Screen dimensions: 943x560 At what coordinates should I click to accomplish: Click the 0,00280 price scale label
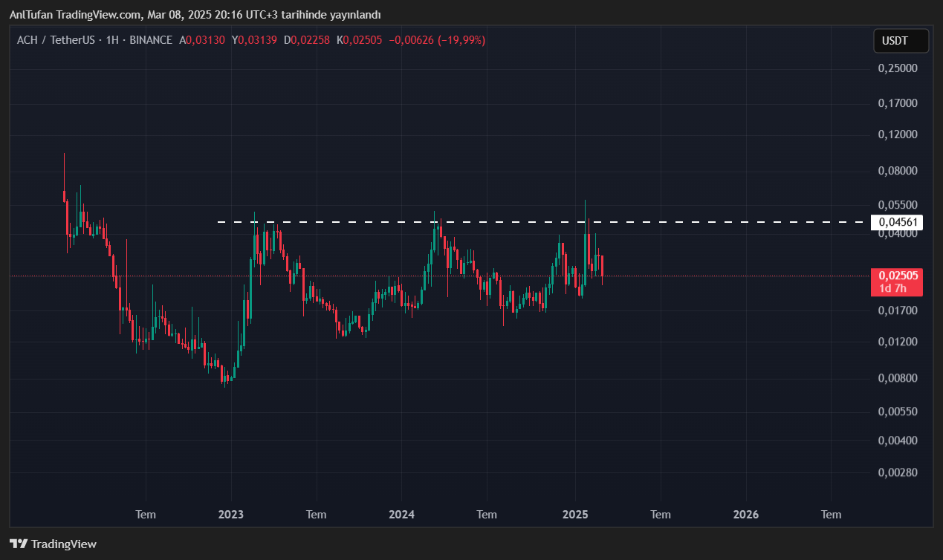pos(898,472)
